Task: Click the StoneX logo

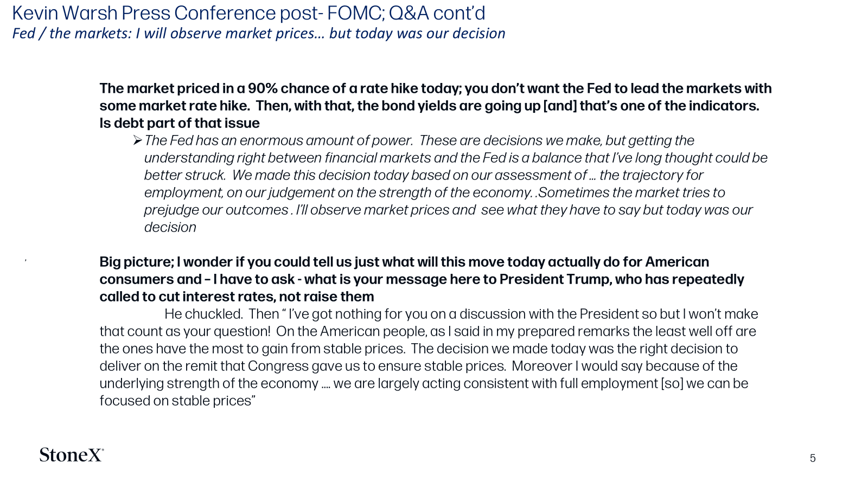Action: (x=71, y=454)
